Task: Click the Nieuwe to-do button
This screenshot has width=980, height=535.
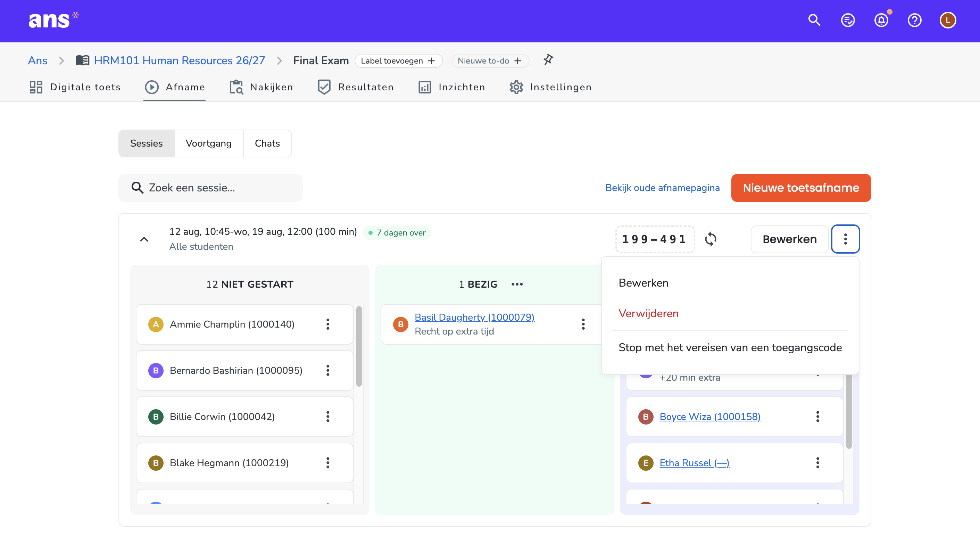Action: pos(490,61)
